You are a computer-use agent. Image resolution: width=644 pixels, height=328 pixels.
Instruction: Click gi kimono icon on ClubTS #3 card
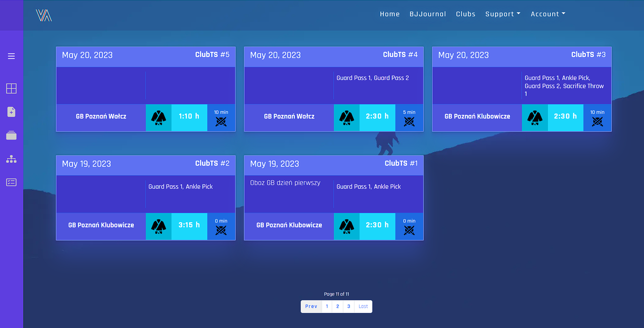point(535,117)
